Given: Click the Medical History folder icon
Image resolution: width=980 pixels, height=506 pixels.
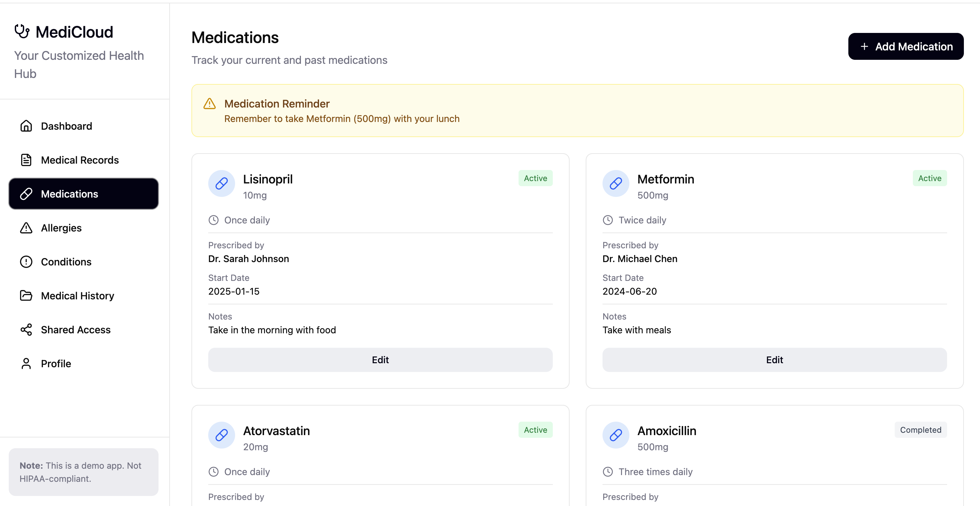Looking at the screenshot, I should click(x=26, y=295).
